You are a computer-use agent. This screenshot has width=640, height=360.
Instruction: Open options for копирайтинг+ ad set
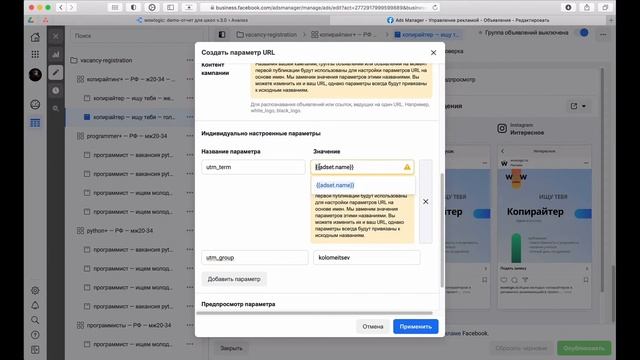[190, 79]
